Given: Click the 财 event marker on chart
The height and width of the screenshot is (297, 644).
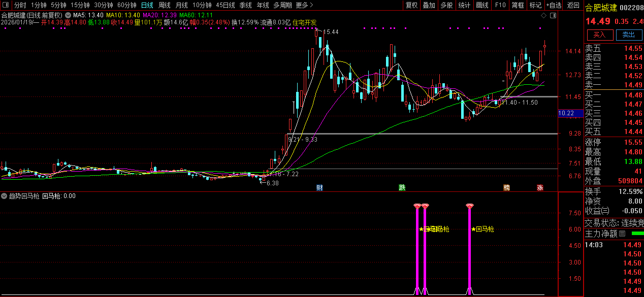Looking at the screenshot, I should [x=319, y=187].
